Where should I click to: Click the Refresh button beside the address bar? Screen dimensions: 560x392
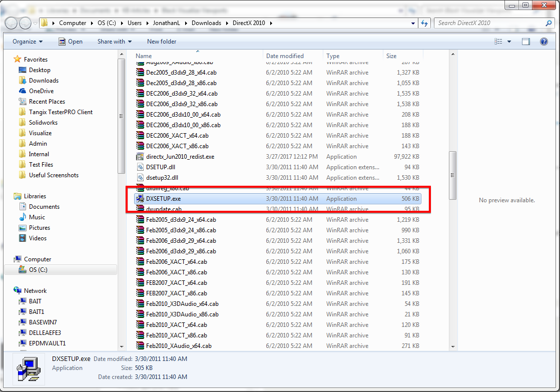click(424, 23)
